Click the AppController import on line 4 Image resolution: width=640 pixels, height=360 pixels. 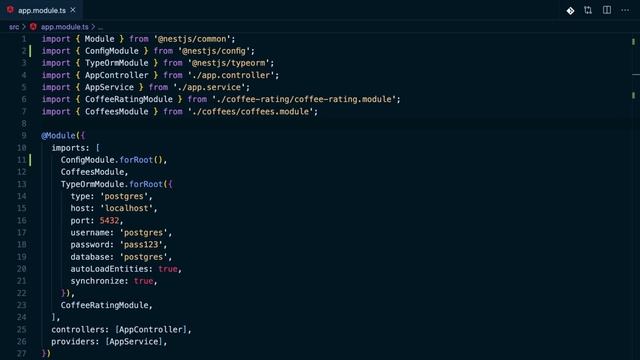(117, 76)
